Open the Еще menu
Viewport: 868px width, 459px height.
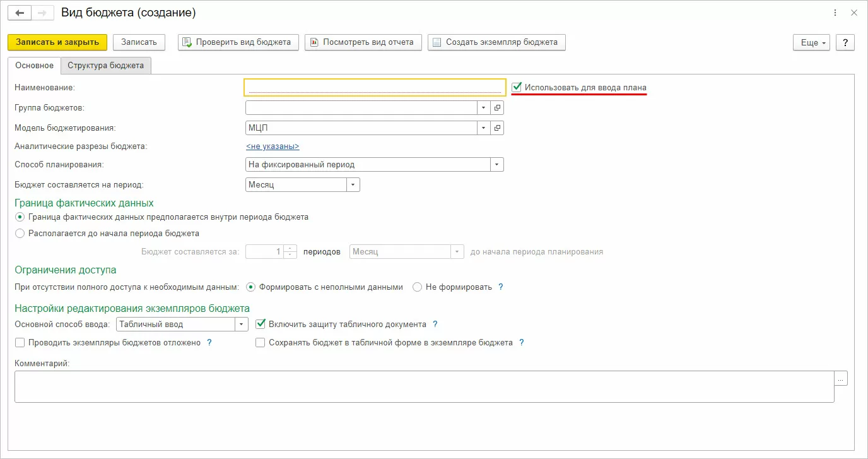[x=812, y=42]
